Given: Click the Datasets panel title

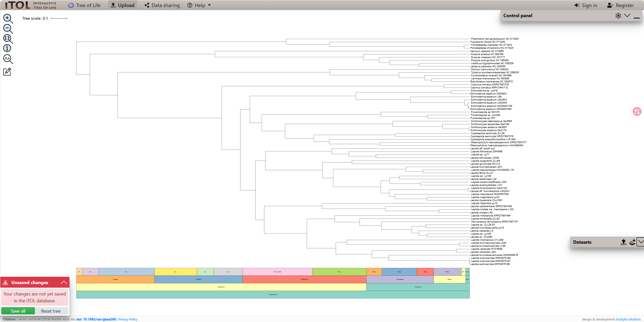Looking at the screenshot, I should pyautogui.click(x=582, y=242).
